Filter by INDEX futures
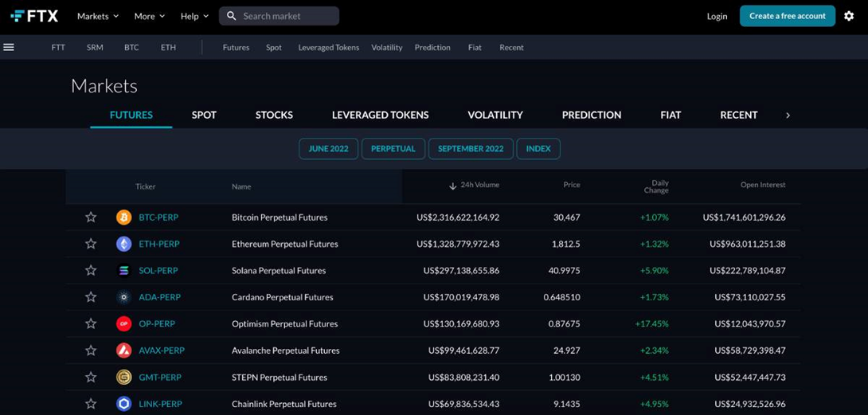Screen dimensions: 868x415 click(x=538, y=149)
